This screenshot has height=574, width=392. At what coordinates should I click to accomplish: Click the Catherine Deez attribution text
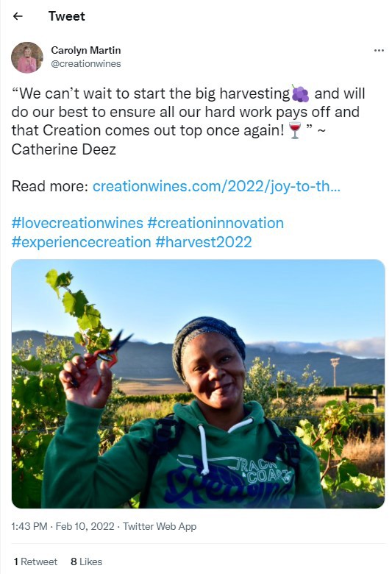coord(64,149)
